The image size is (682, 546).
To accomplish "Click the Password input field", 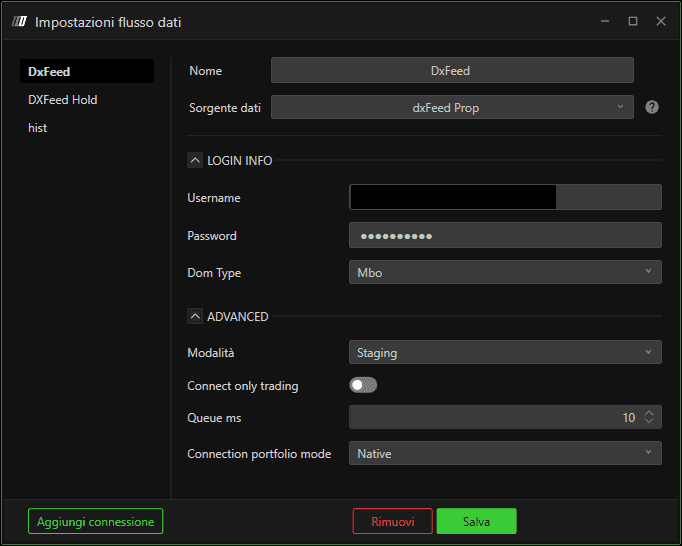I will (505, 235).
